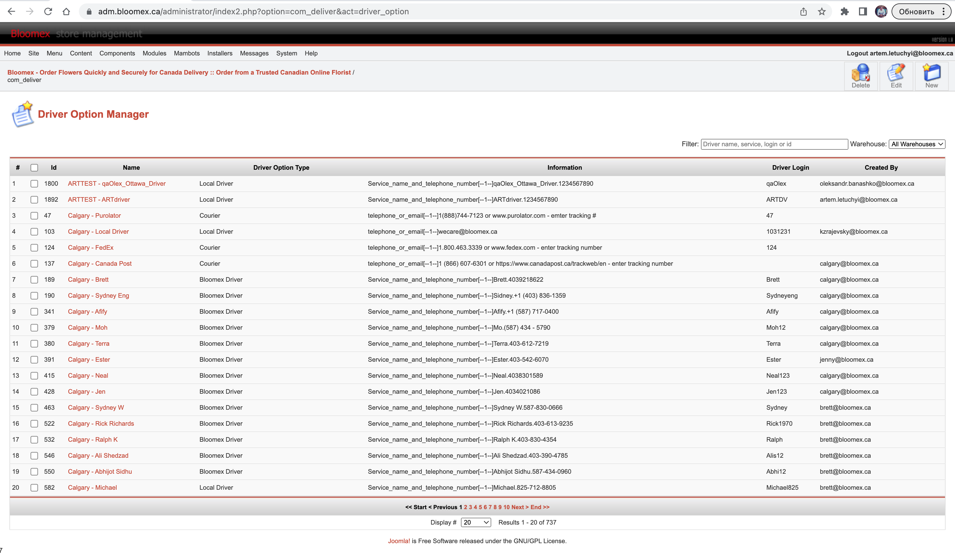Screen dimensions: 955x560
Task: Jump to the End of the pagination
Action: 540,507
